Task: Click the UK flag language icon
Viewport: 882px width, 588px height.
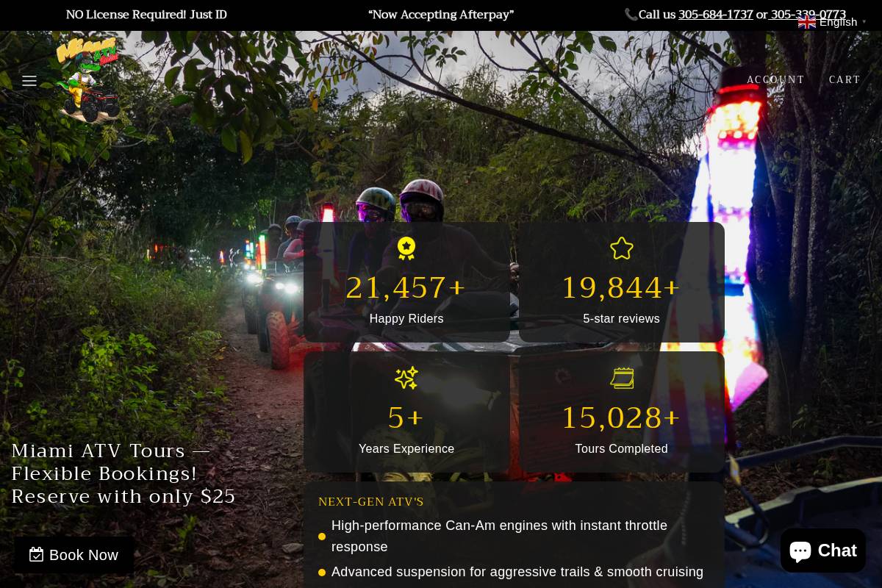Action: point(807,22)
